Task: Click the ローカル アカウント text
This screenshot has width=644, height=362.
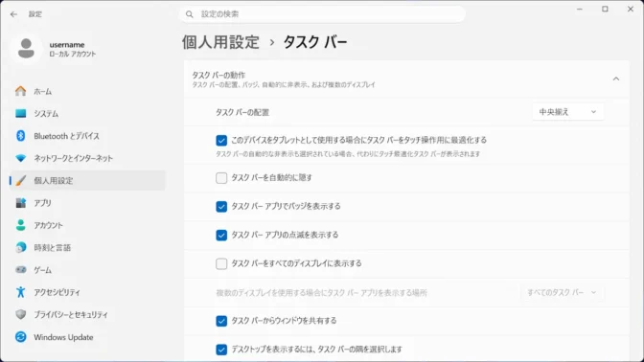Action: pyautogui.click(x=72, y=55)
